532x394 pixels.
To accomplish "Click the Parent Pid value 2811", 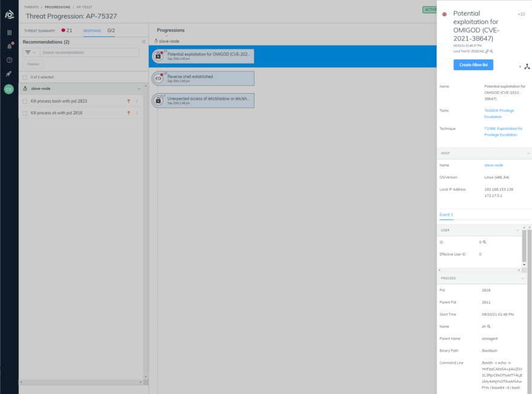I will [486, 303].
